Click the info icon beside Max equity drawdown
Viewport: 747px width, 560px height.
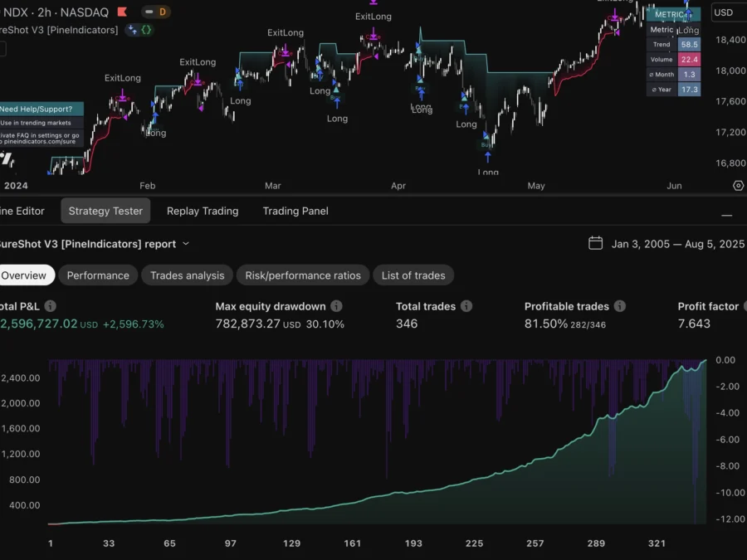click(336, 306)
